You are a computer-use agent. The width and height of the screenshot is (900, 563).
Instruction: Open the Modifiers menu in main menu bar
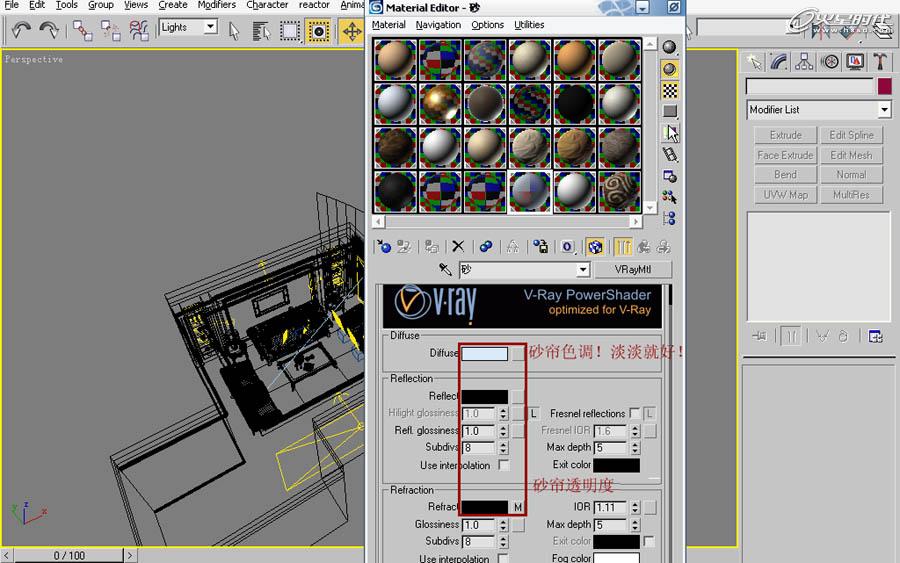click(217, 5)
